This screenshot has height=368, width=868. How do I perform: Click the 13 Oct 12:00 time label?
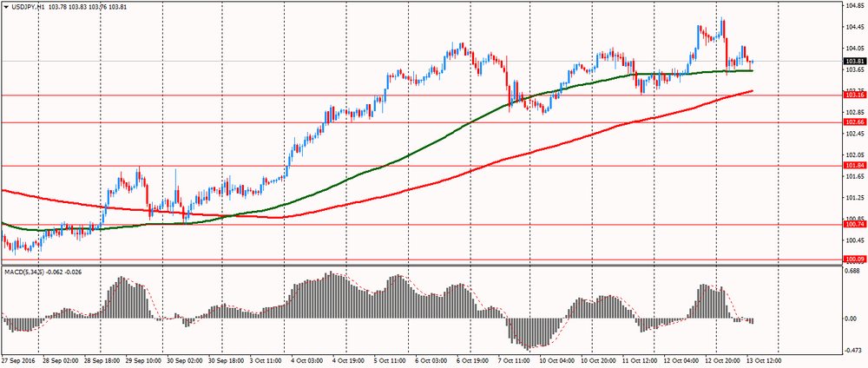tap(764, 360)
